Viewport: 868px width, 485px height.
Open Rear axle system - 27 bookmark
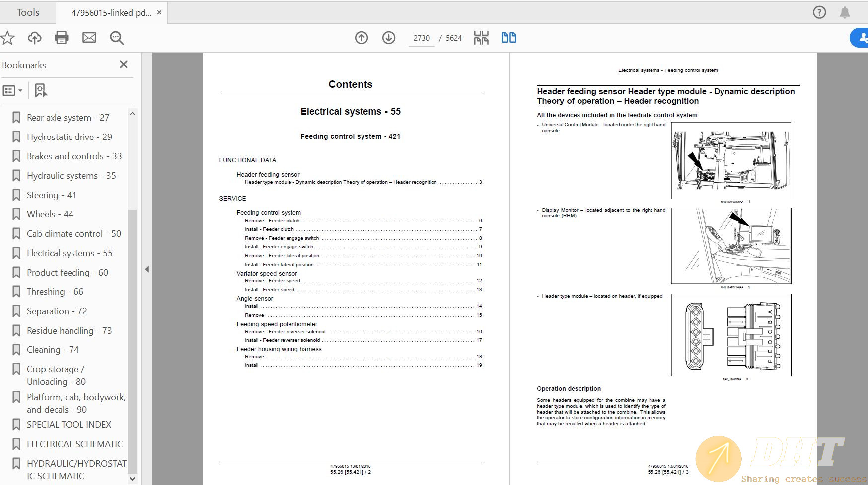point(68,118)
